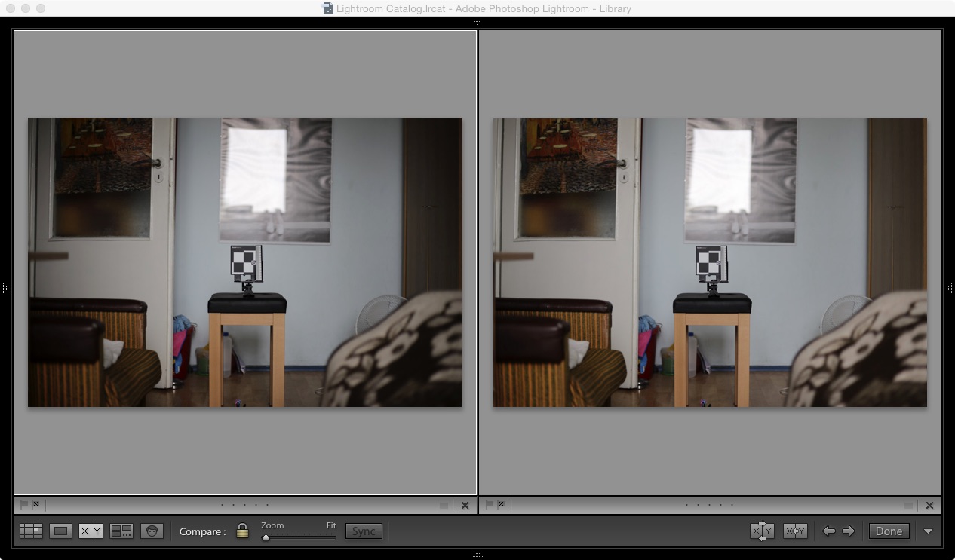Switch to Survey view

(121, 531)
